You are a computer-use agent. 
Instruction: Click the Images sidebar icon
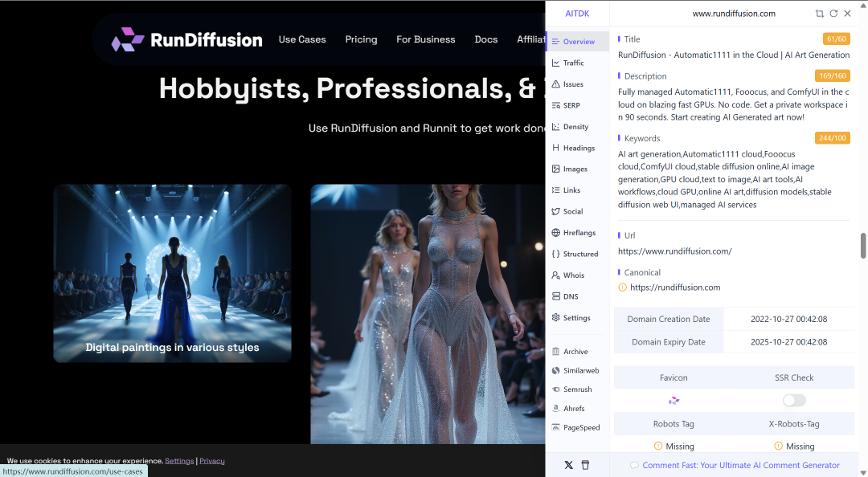[x=556, y=169]
